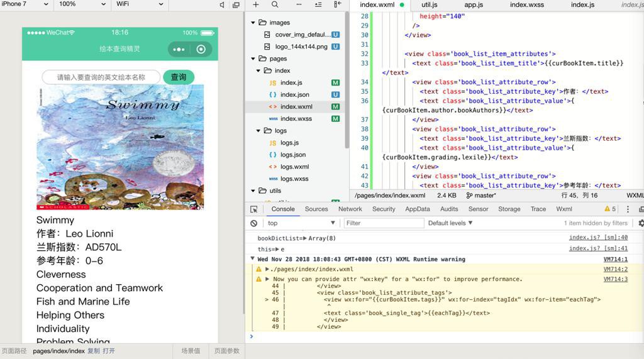Click the mute sound icon in simulator toolbar

pyautogui.click(x=222, y=4)
